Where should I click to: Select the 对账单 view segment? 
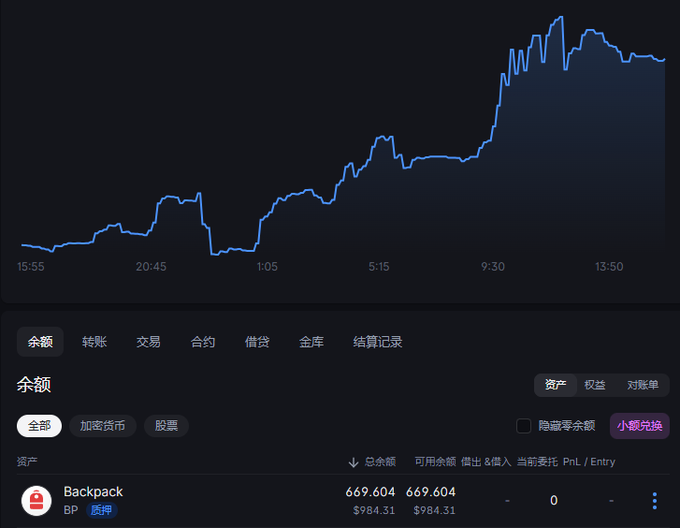[642, 385]
